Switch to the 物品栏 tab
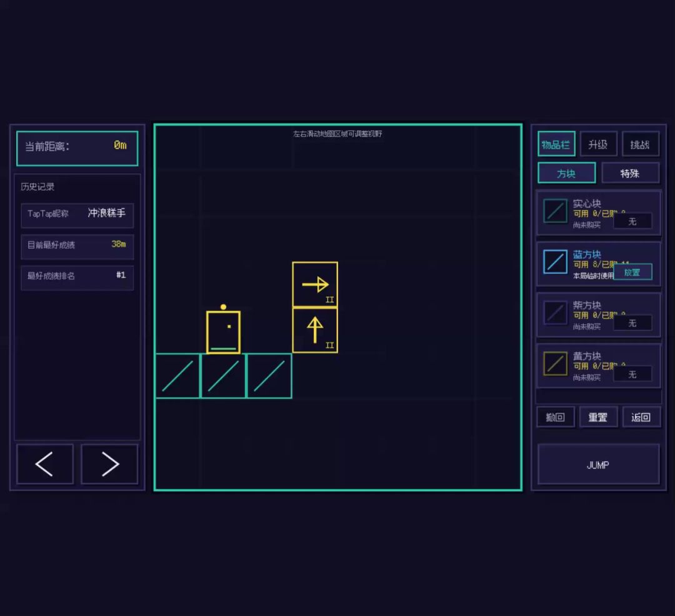The width and height of the screenshot is (675, 616). (556, 144)
